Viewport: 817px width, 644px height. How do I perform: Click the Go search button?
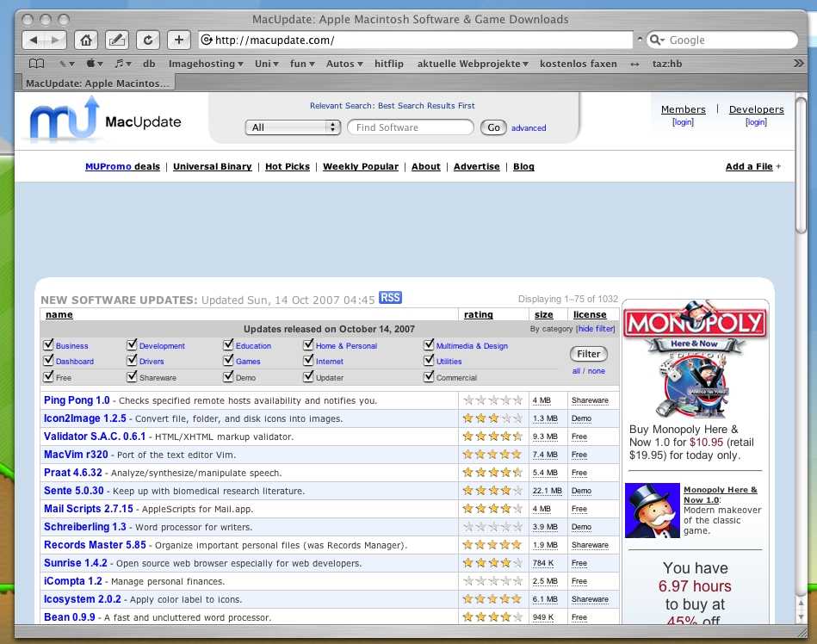[493, 127]
